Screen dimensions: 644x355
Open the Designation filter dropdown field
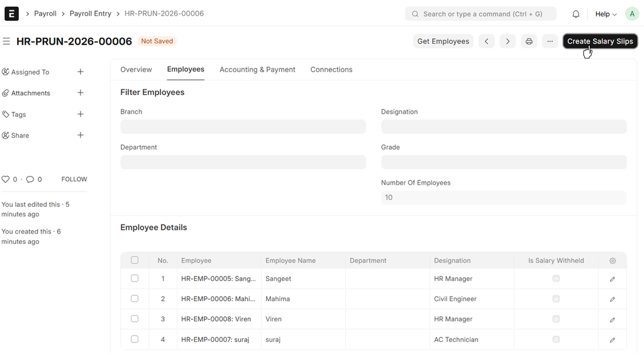503,127
